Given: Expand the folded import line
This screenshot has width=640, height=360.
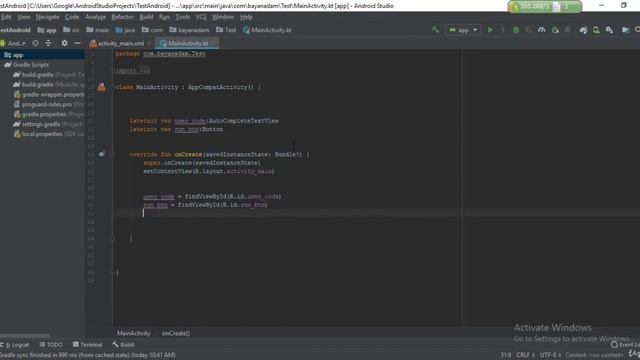Looking at the screenshot, I should pos(133,71).
